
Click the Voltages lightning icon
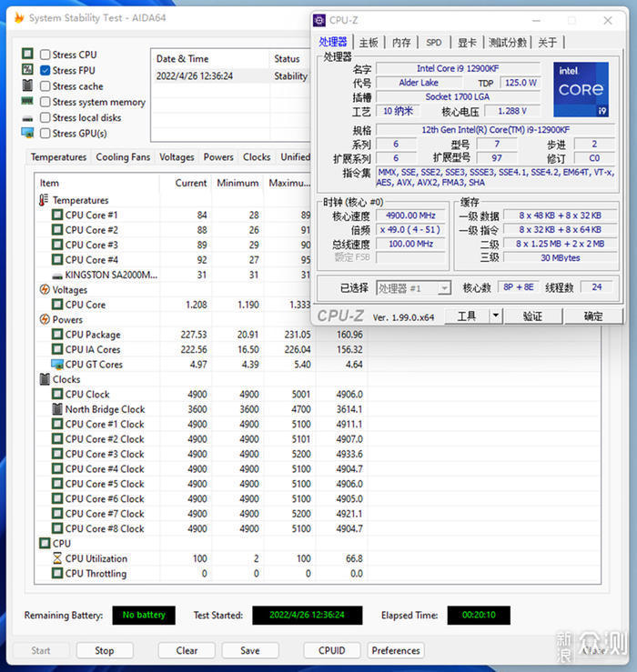45,290
